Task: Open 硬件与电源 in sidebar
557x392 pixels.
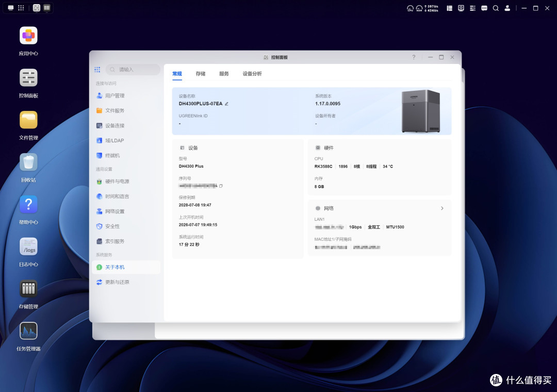Action: tap(126, 181)
